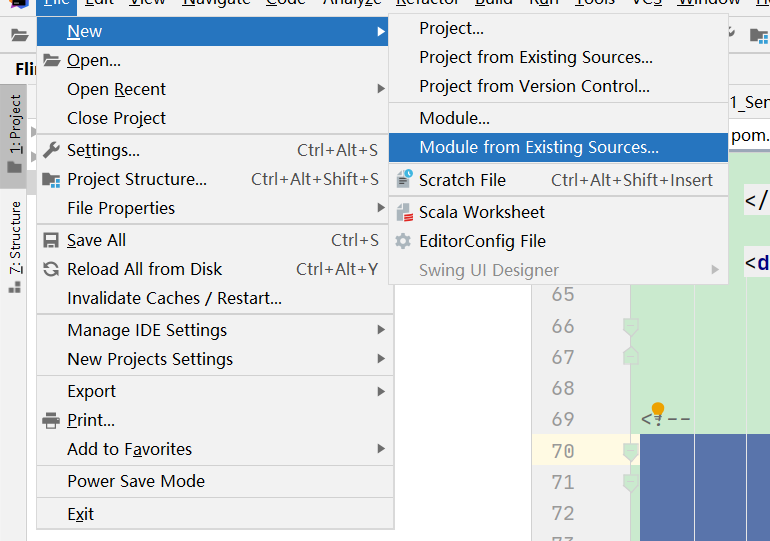Click the Reload All from Disk icon
The width and height of the screenshot is (770, 541).
(52, 269)
